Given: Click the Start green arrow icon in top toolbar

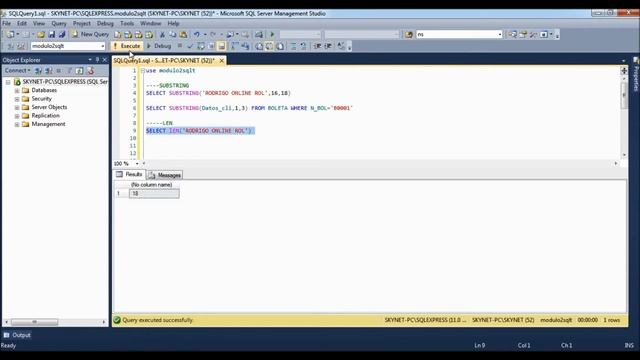Looking at the screenshot, I should [x=272, y=34].
